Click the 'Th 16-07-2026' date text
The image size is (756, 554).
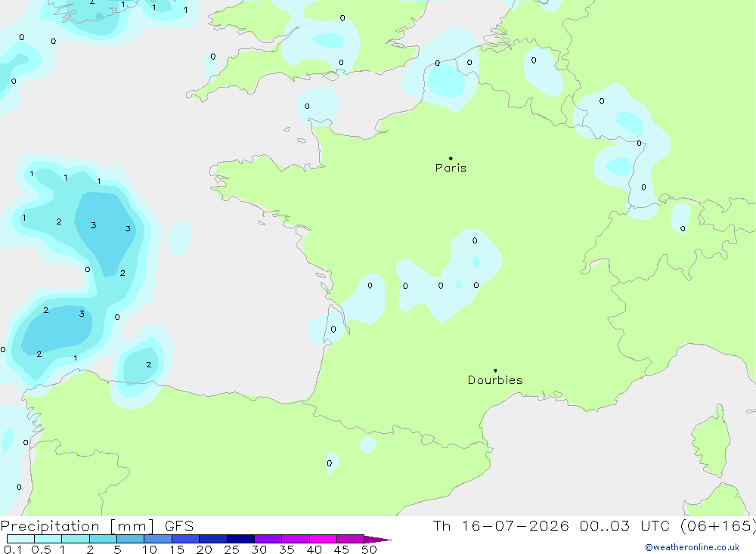click(501, 526)
